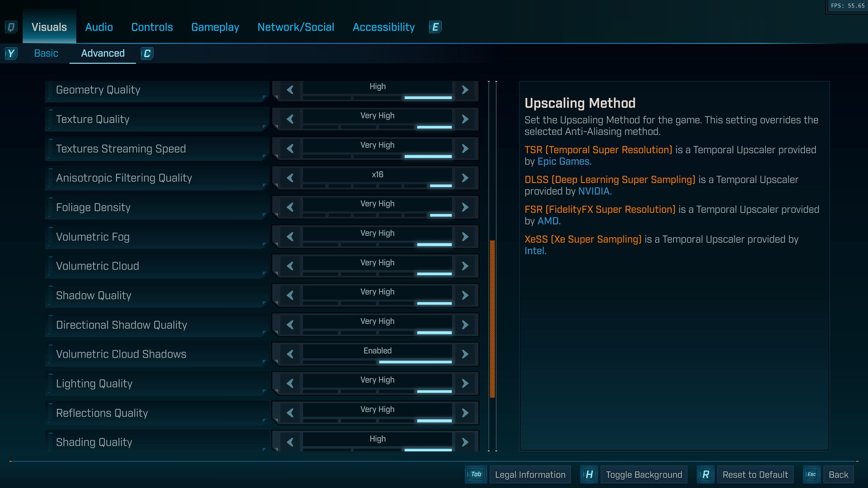Toggle Volumetric Cloud Shadows with left arrow
Viewport: 868px width, 488px height.
pos(290,354)
